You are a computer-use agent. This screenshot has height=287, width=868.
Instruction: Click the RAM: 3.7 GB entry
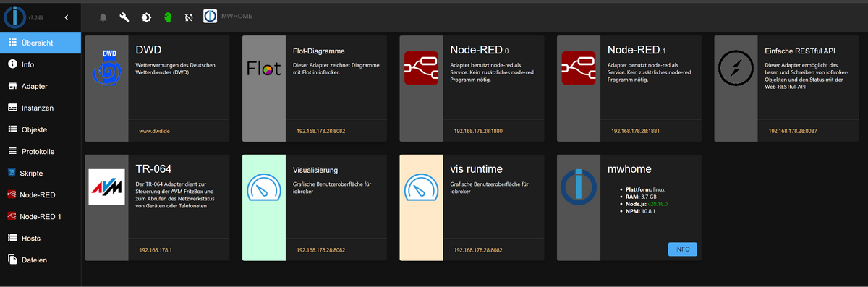tap(642, 197)
